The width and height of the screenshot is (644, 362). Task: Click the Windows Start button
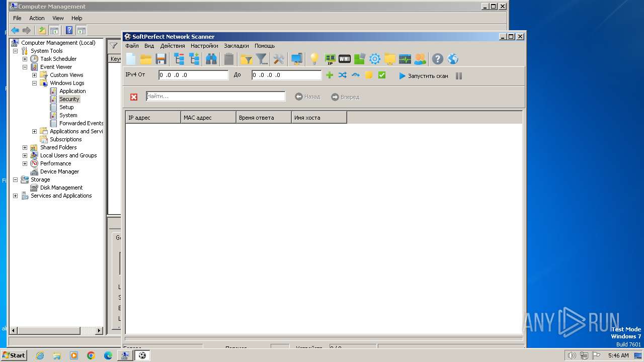click(x=14, y=355)
